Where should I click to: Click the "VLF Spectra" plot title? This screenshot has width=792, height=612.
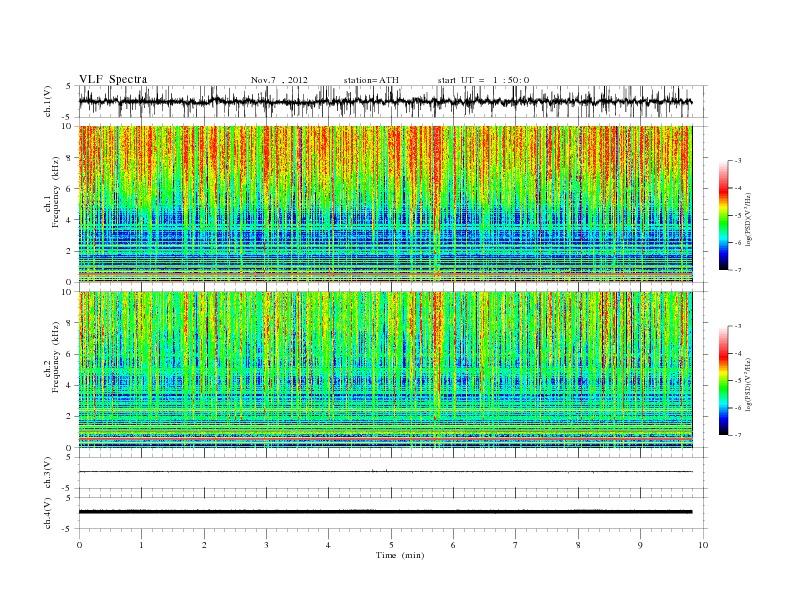(x=113, y=79)
